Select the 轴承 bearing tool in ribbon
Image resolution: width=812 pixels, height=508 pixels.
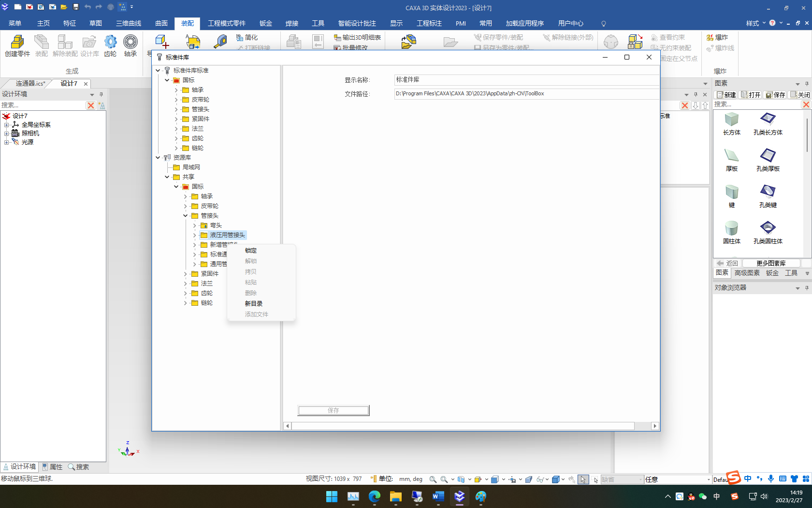[130, 46]
